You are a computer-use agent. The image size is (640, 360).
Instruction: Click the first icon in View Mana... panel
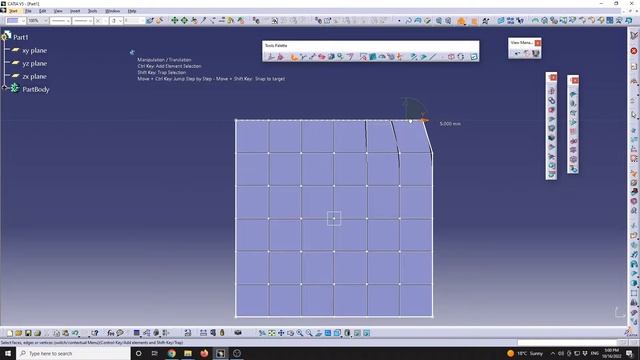(517, 53)
